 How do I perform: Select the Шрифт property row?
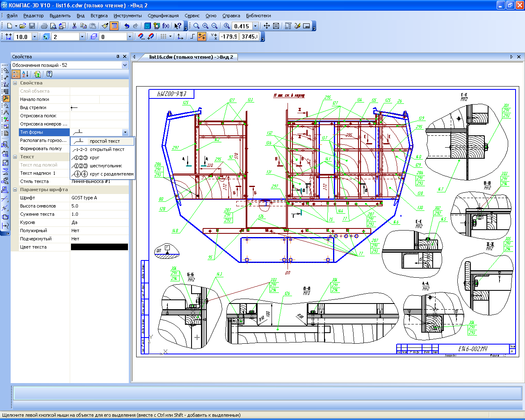pyautogui.click(x=73, y=198)
